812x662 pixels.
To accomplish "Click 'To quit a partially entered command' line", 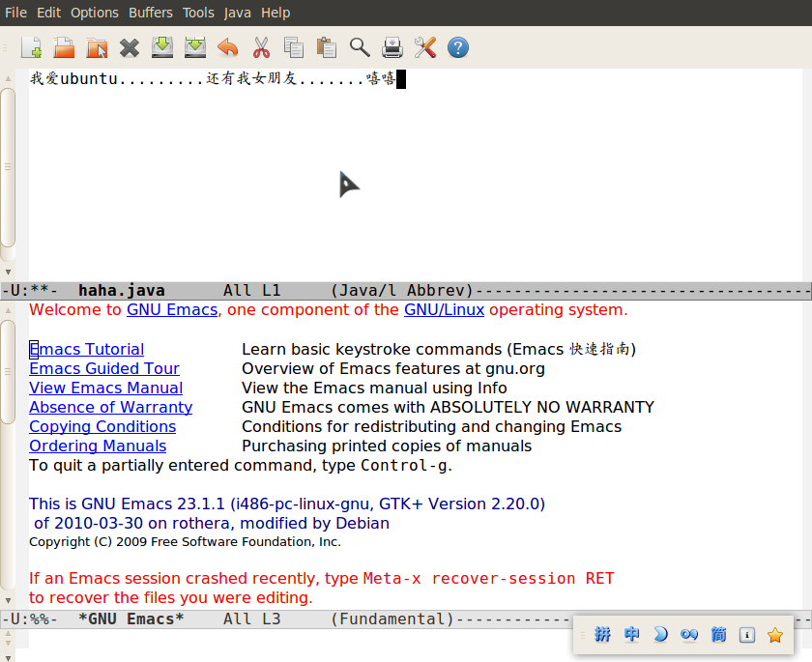I will 241,465.
